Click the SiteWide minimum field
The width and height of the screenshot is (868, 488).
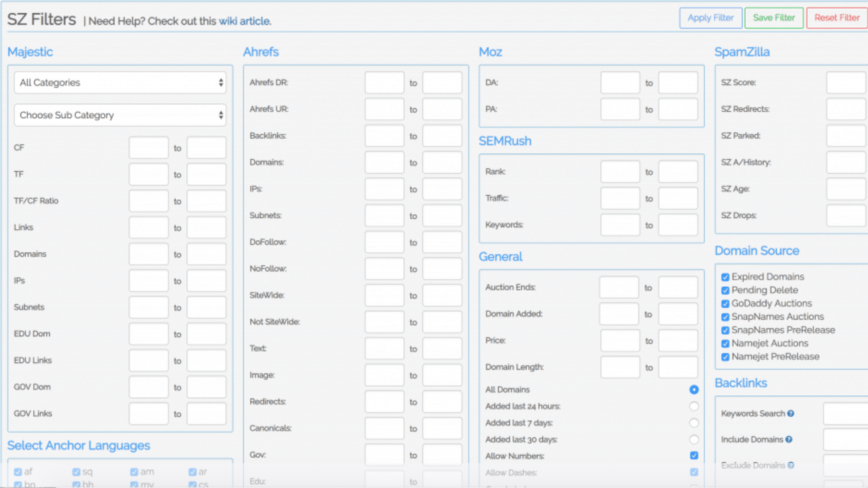tap(384, 296)
